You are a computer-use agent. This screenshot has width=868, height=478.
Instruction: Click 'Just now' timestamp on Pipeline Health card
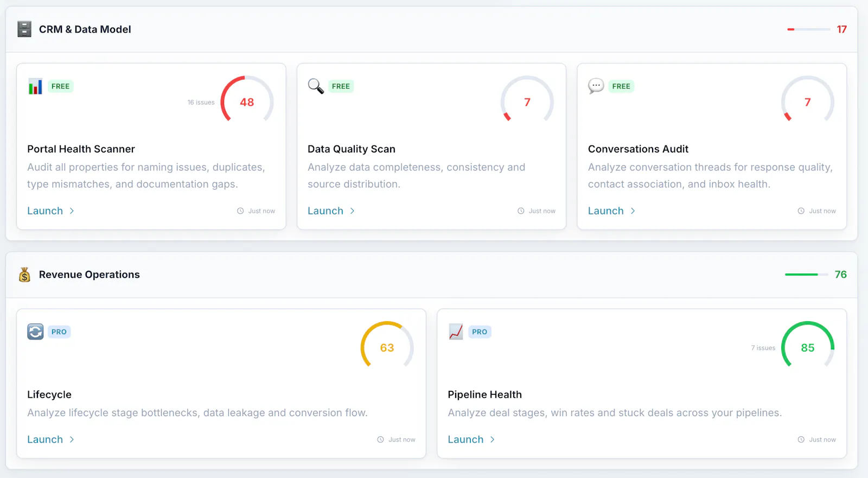tap(822, 439)
